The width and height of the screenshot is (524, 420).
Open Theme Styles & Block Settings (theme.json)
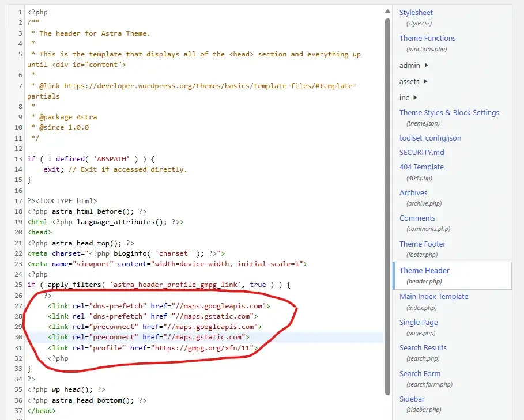(x=448, y=112)
